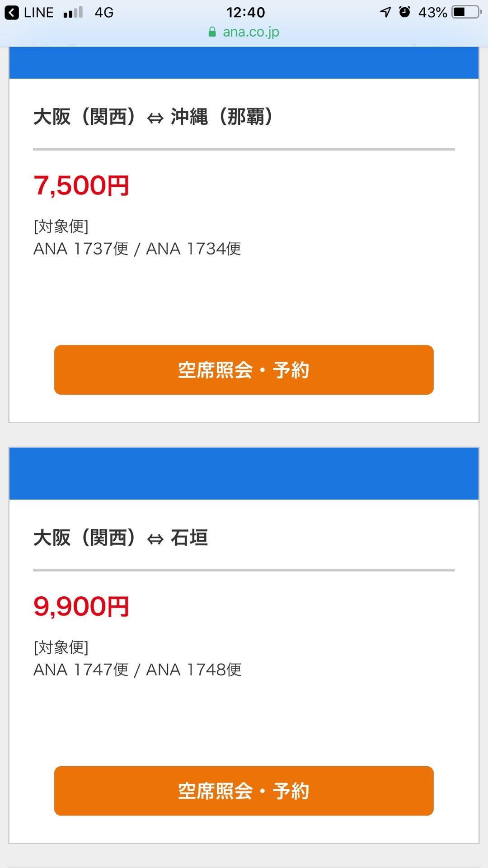This screenshot has width=488, height=868.
Task: Tap 空席照会・予約 for the Okinawa Naha route
Action: point(244,370)
